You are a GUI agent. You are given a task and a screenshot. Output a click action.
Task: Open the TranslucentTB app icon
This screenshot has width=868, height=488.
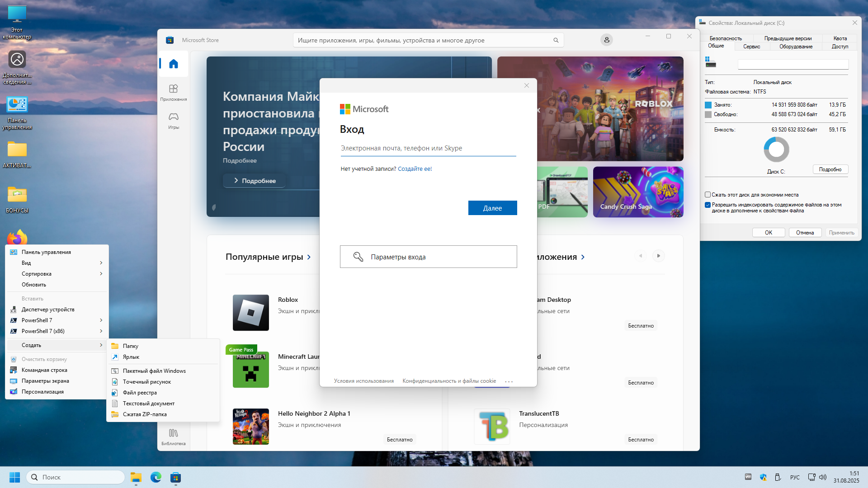492,427
